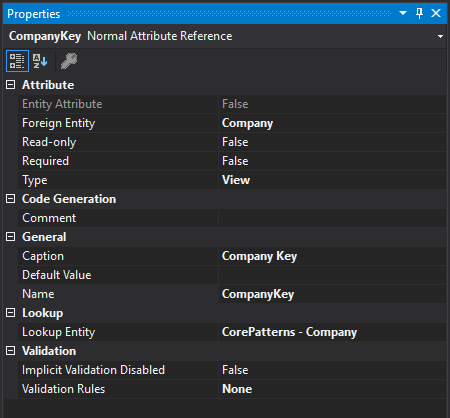Viewport: 450px width, 418px height.
Task: Click the Lookup category header text
Action: coord(42,313)
